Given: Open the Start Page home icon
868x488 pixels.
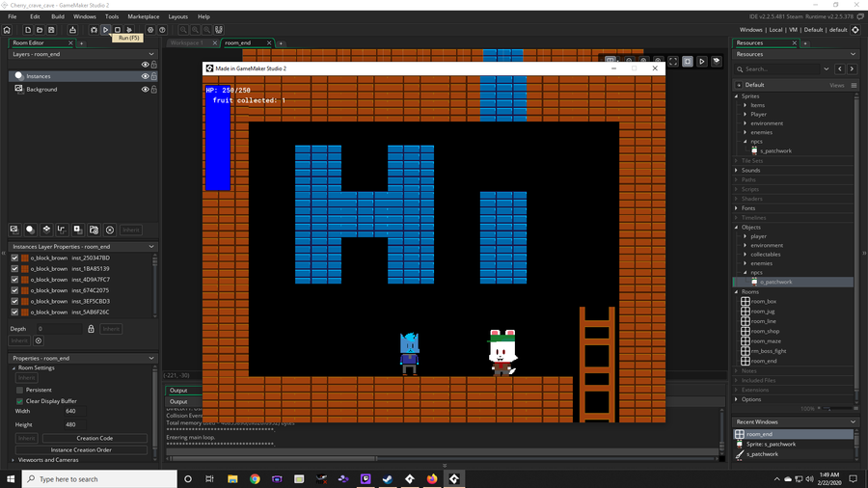Looking at the screenshot, I should click(x=7, y=30).
